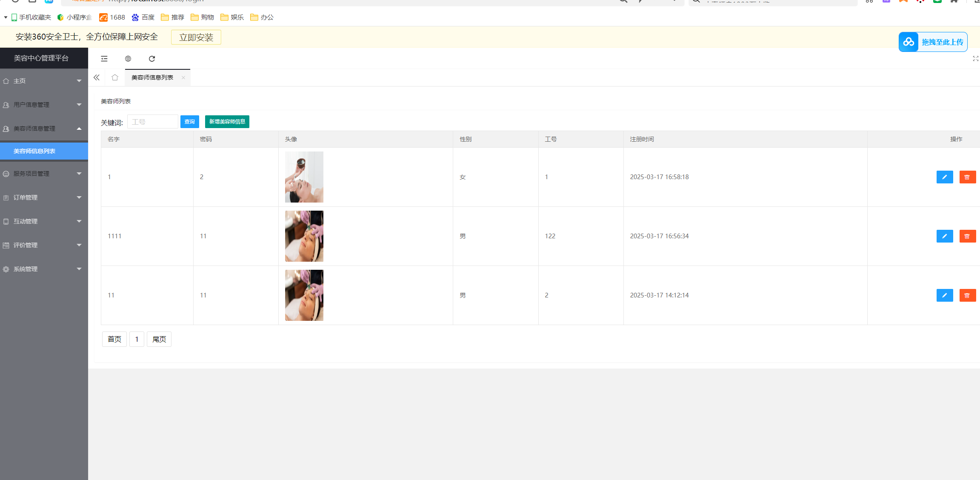Click the fullscreen icon at top right
Screen dimensions: 980x480
point(975,59)
